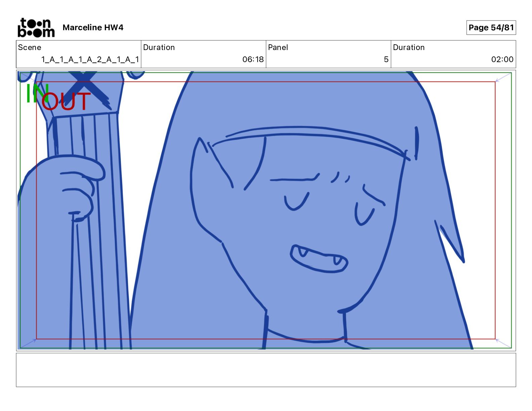This screenshot has width=532, height=411.
Task: Click the red 'OUT' camera label
Action: tap(66, 101)
